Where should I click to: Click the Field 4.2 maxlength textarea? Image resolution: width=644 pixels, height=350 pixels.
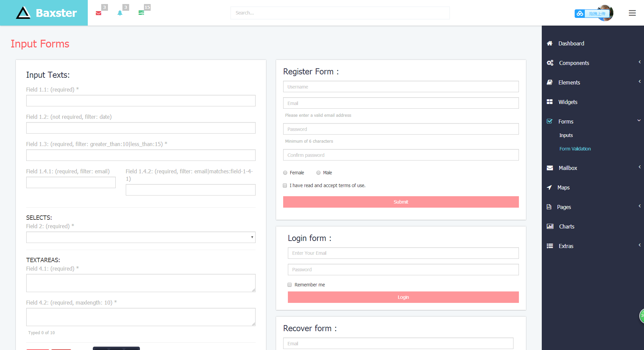[x=141, y=317]
